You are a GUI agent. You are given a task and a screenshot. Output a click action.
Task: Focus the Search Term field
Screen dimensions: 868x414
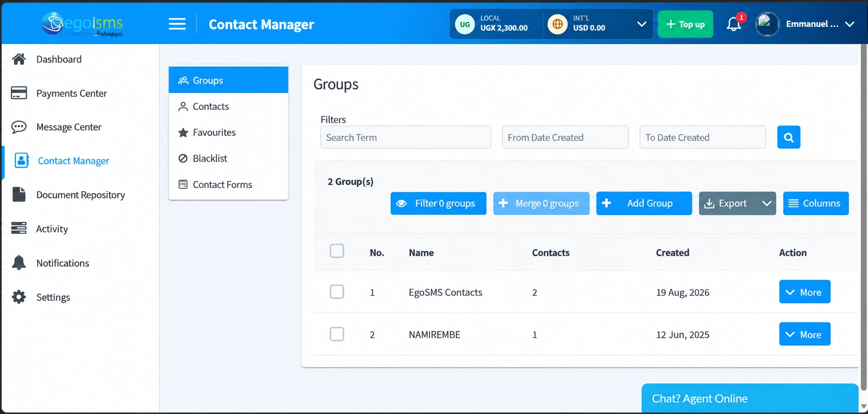[x=406, y=137]
